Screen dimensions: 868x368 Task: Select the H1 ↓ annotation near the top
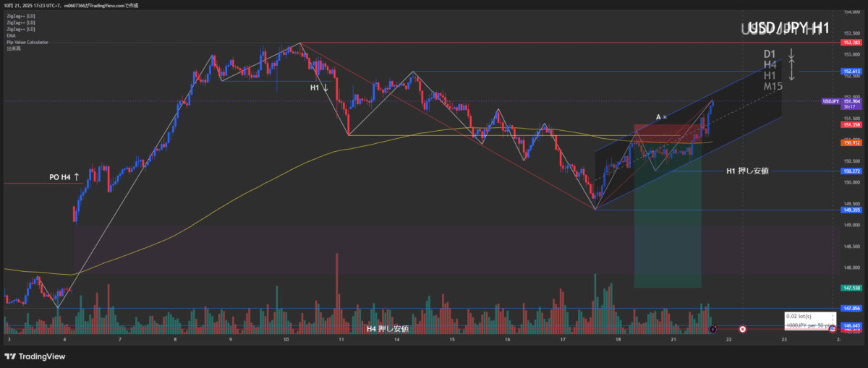319,87
